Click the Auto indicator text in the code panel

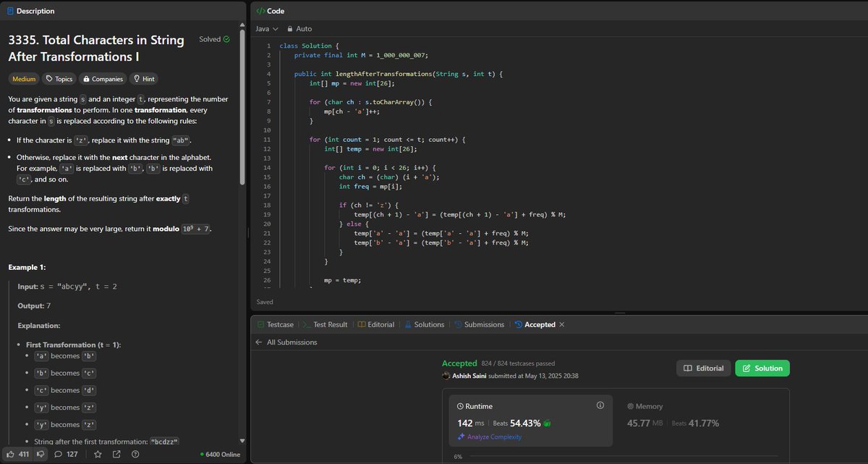coord(304,29)
